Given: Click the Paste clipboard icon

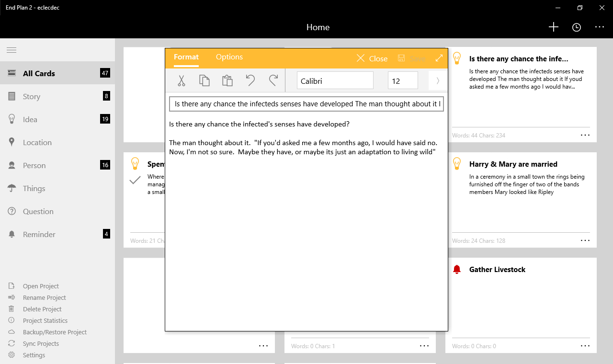Looking at the screenshot, I should pos(227,80).
